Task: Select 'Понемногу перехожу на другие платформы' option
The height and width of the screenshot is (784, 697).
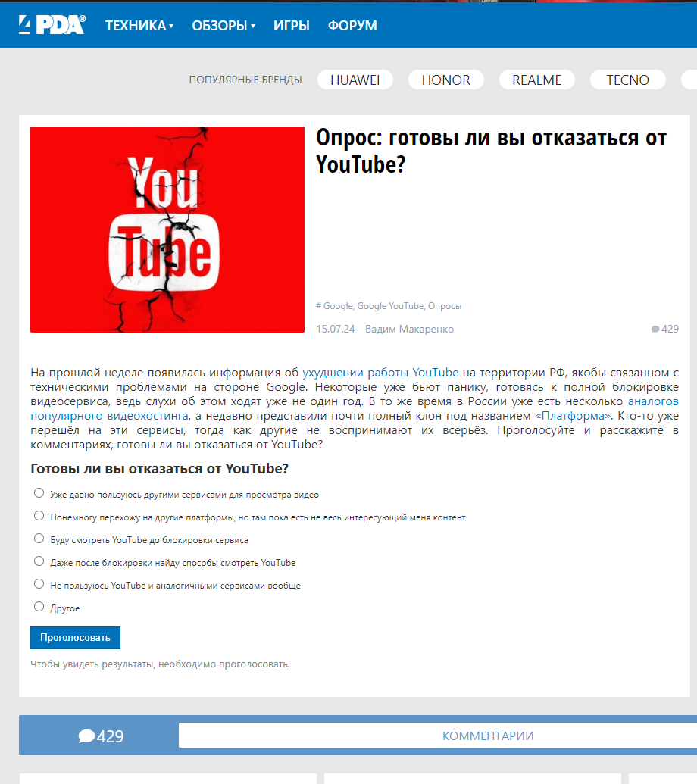Action: 39,516
